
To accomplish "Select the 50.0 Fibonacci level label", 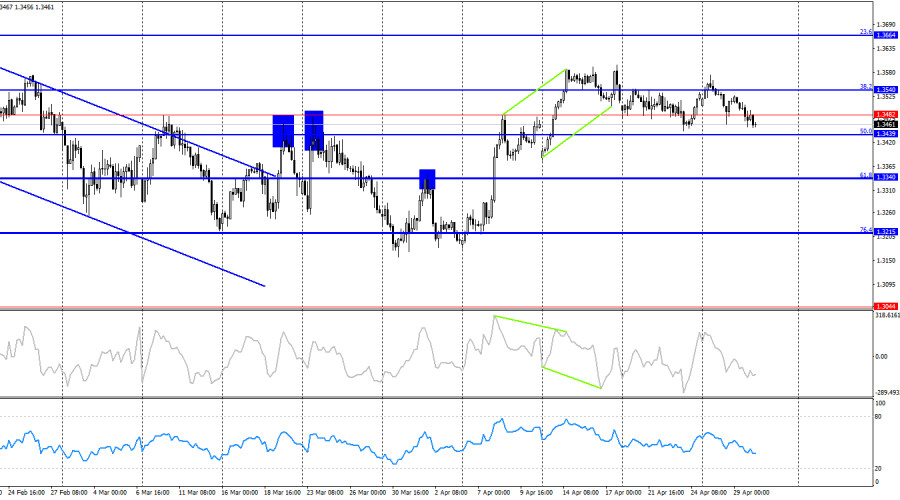I will [866, 131].
